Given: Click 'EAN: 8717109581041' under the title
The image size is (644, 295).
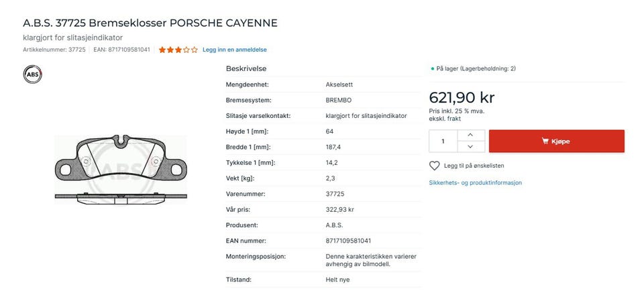Looking at the screenshot, I should [121, 50].
